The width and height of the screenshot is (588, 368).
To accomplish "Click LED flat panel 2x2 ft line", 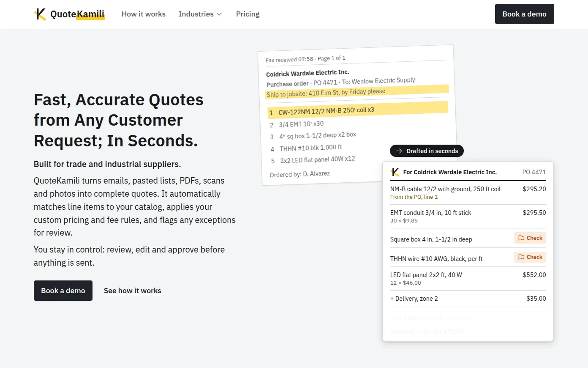I will pos(426,275).
